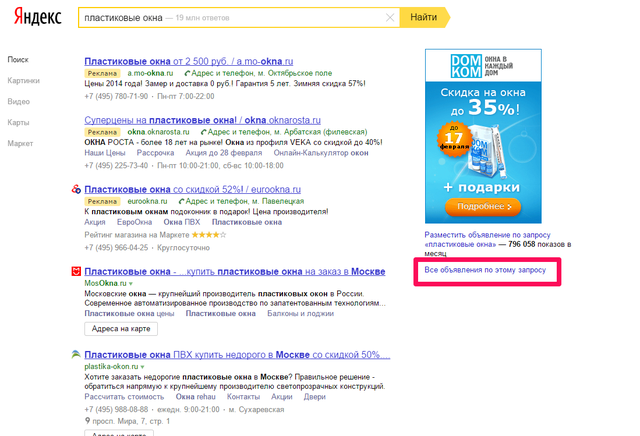The height and width of the screenshot is (436, 640).
Task: Open the ЕвроОкна sitelink
Action: point(134,222)
